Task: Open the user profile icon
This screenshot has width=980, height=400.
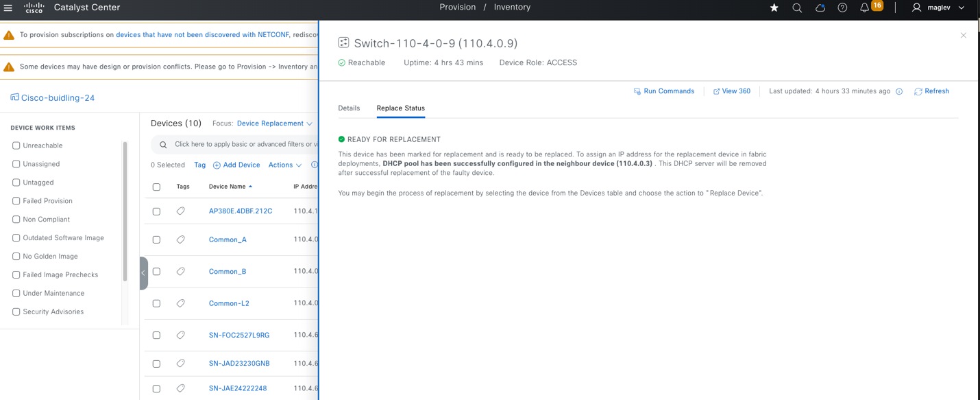Action: 916,8
